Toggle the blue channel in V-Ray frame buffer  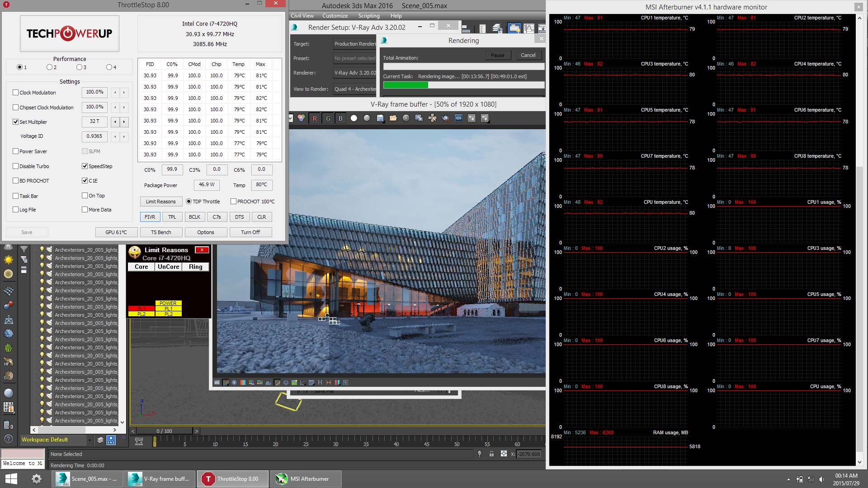(340, 118)
